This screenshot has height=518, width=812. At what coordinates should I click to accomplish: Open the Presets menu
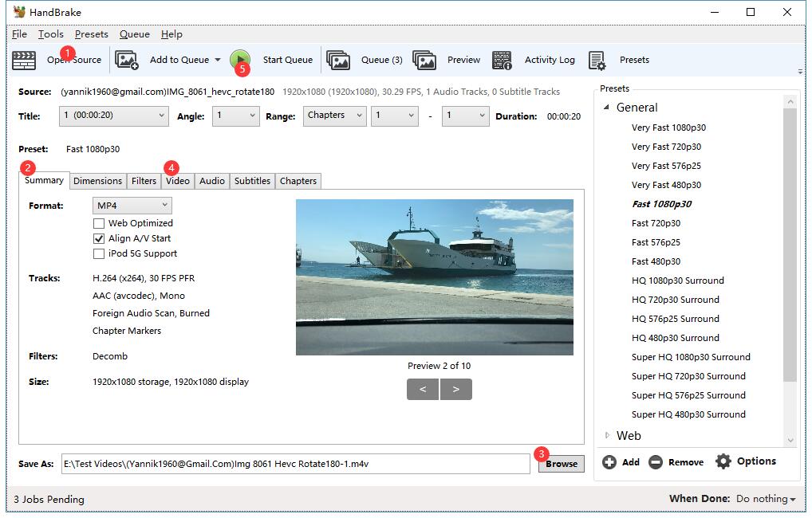coord(91,34)
